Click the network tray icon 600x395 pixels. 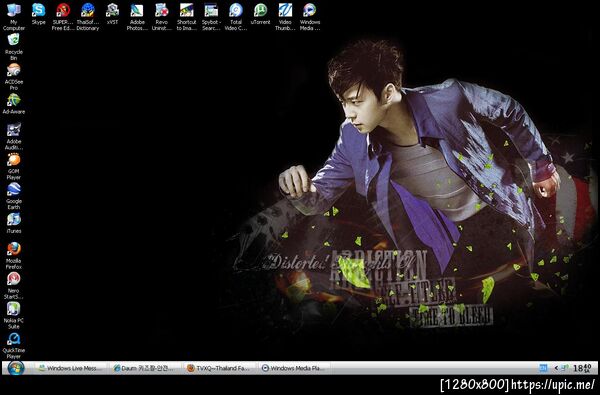(x=564, y=368)
